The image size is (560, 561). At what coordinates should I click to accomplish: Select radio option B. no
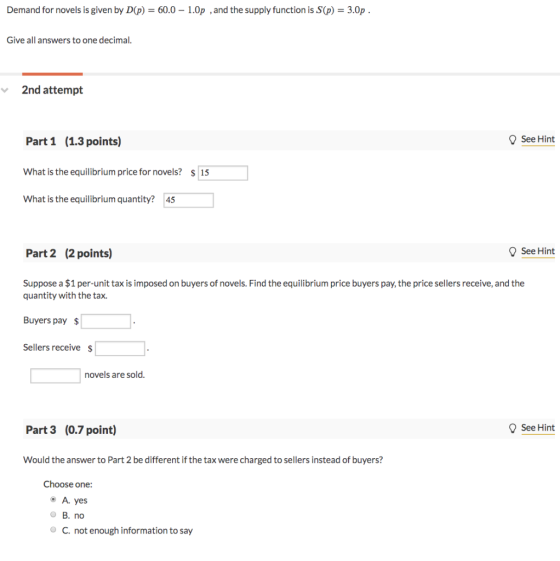tap(53, 514)
